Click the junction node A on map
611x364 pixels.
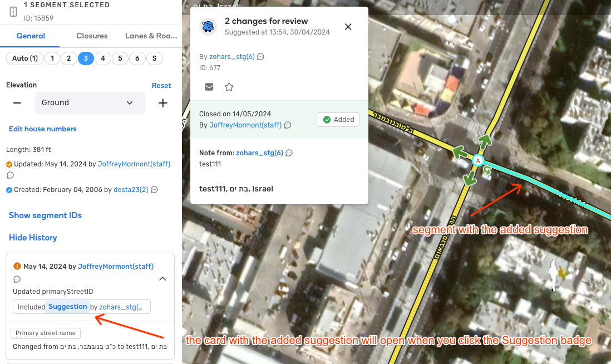(x=477, y=160)
